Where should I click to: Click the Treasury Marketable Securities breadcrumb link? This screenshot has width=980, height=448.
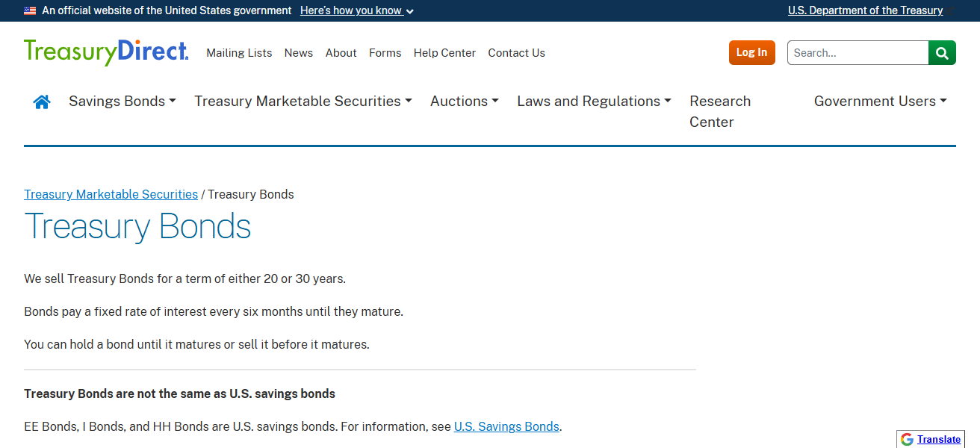111,194
